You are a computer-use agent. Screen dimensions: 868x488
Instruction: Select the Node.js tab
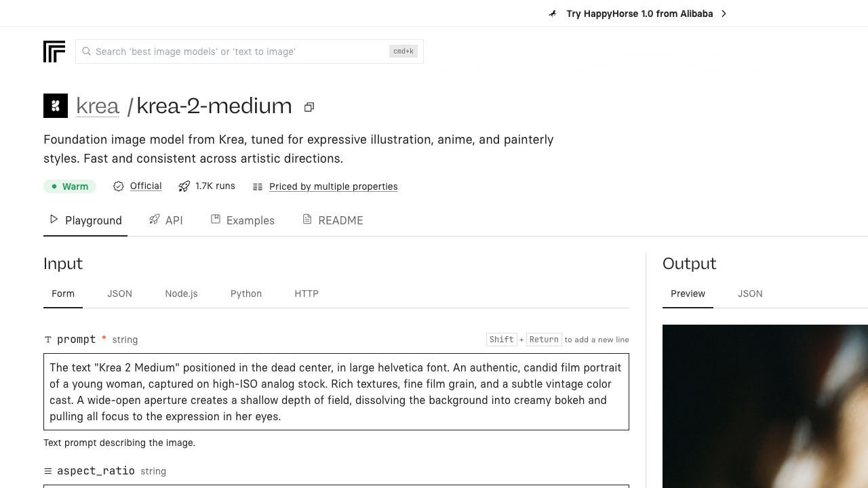pos(181,293)
